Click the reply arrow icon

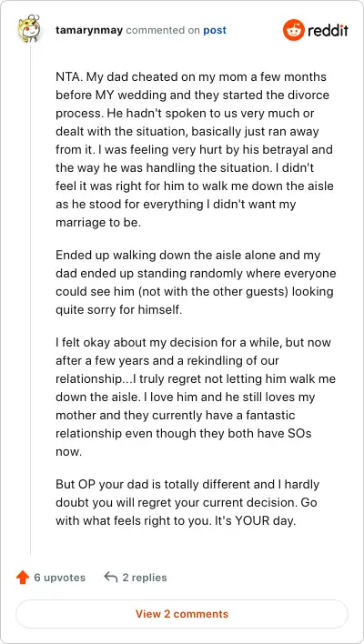(x=110, y=577)
